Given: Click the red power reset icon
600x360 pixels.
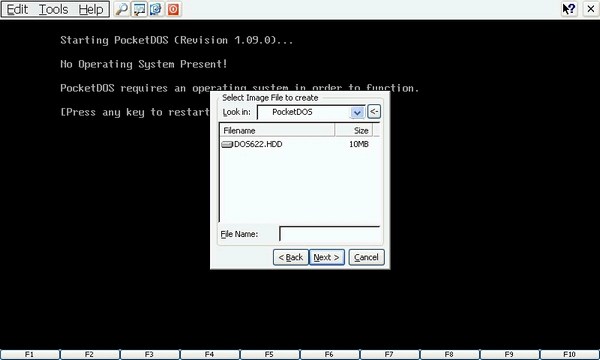Looking at the screenshot, I should click(173, 9).
